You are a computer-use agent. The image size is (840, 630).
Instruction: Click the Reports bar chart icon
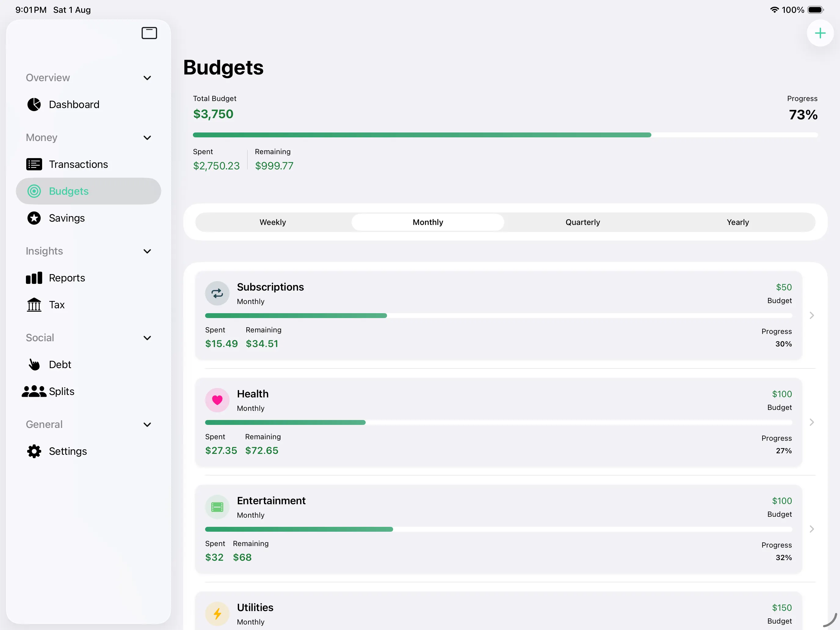click(x=34, y=278)
